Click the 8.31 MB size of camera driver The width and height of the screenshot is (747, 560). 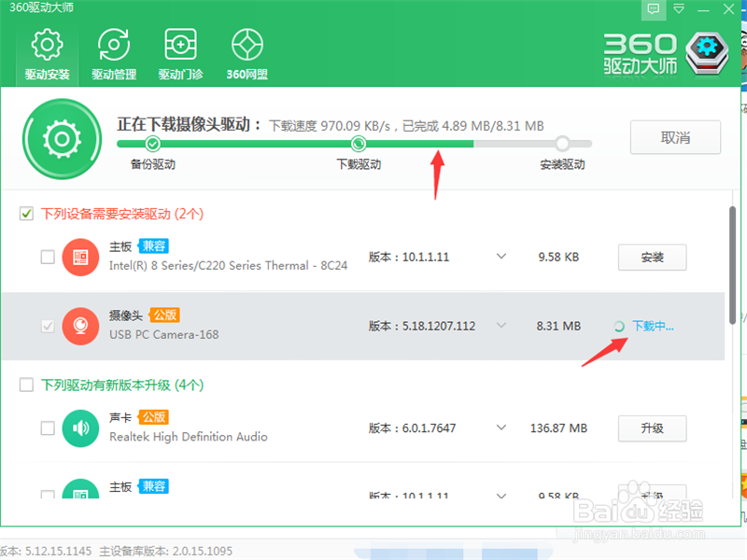click(558, 326)
